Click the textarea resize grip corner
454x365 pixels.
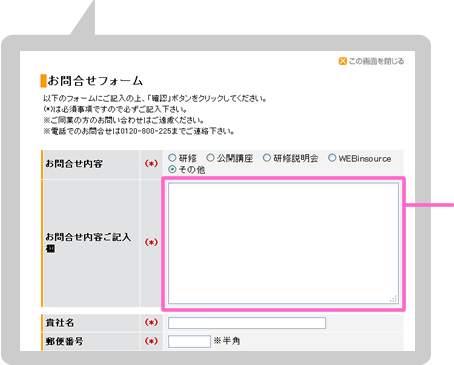(394, 299)
